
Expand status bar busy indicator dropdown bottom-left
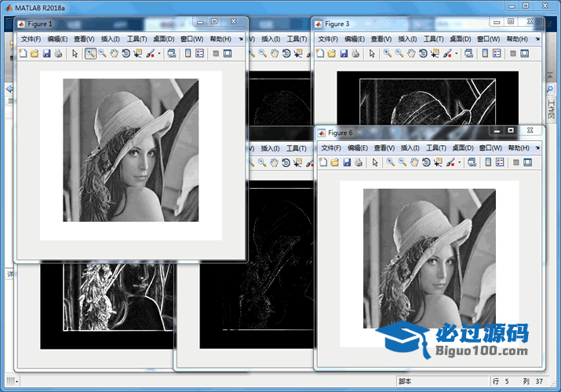[x=16, y=382]
